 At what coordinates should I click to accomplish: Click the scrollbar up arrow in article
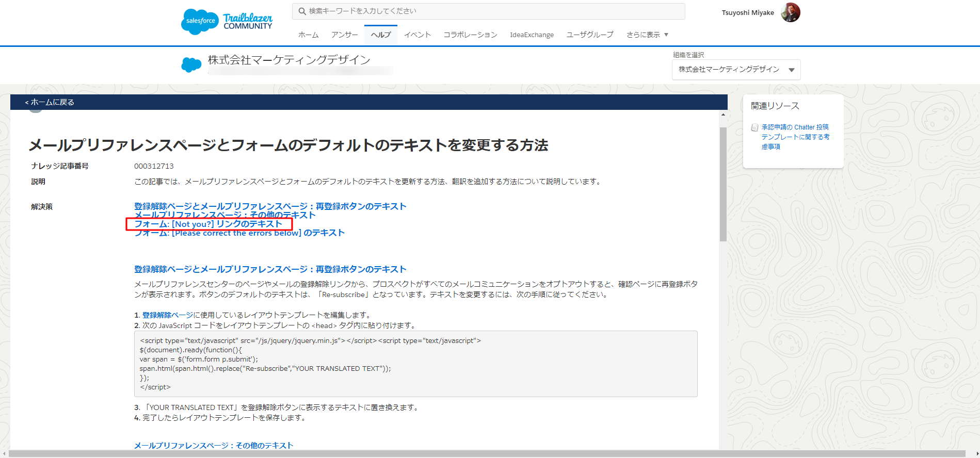click(x=723, y=114)
